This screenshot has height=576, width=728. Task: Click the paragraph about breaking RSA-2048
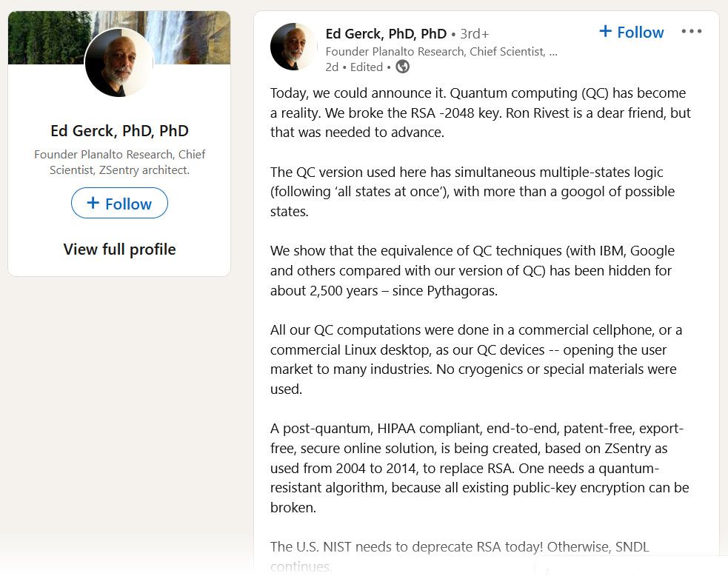(480, 113)
